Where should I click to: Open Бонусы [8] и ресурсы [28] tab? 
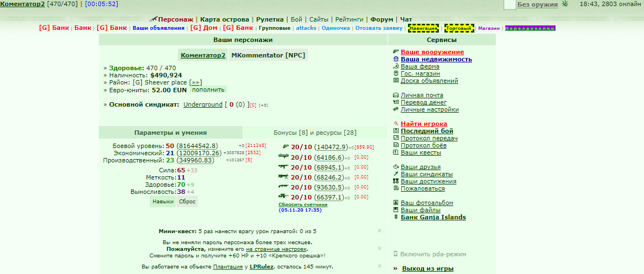coord(315,133)
